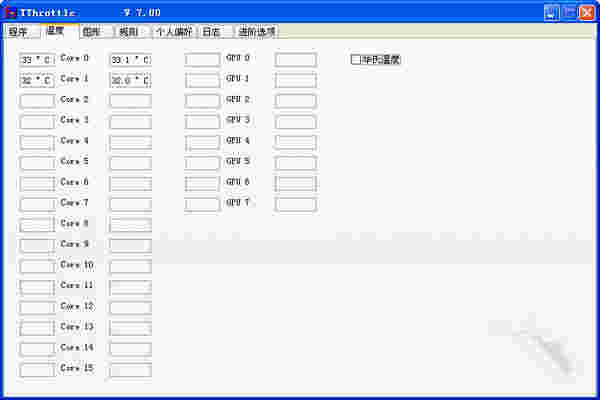This screenshot has width=600, height=400.
Task: Click the Core 1 label
Action: click(x=75, y=79)
